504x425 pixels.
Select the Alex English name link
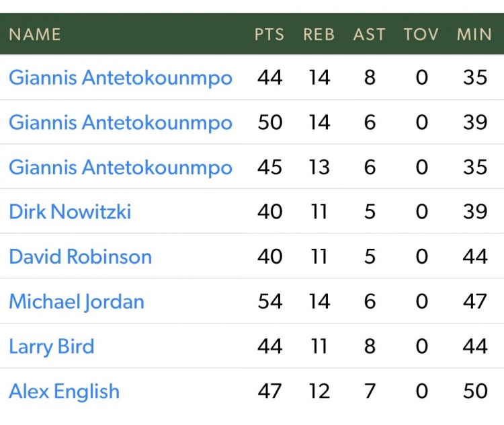tap(64, 391)
